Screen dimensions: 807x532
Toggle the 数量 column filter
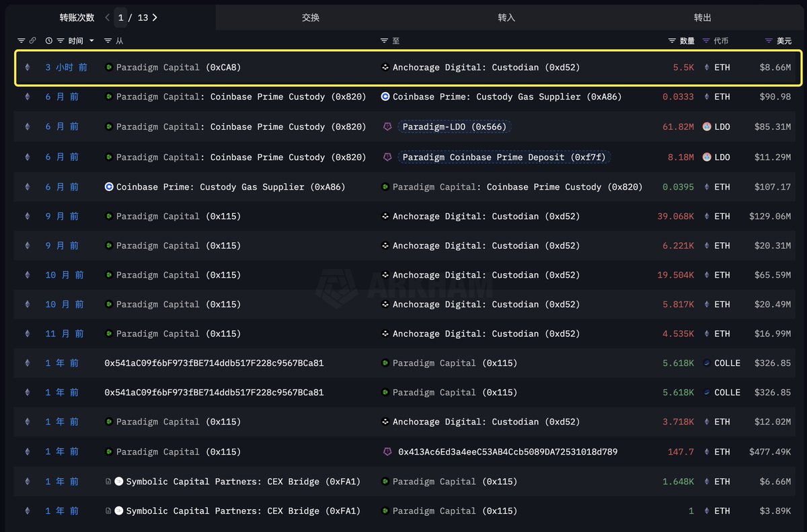[672, 40]
